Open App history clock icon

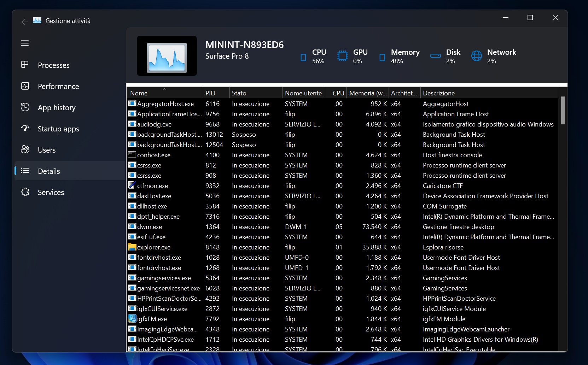(x=25, y=107)
